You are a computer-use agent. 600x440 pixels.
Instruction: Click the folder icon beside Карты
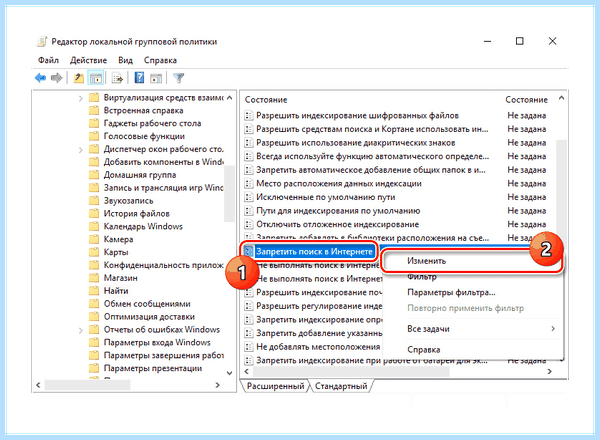[x=94, y=252]
